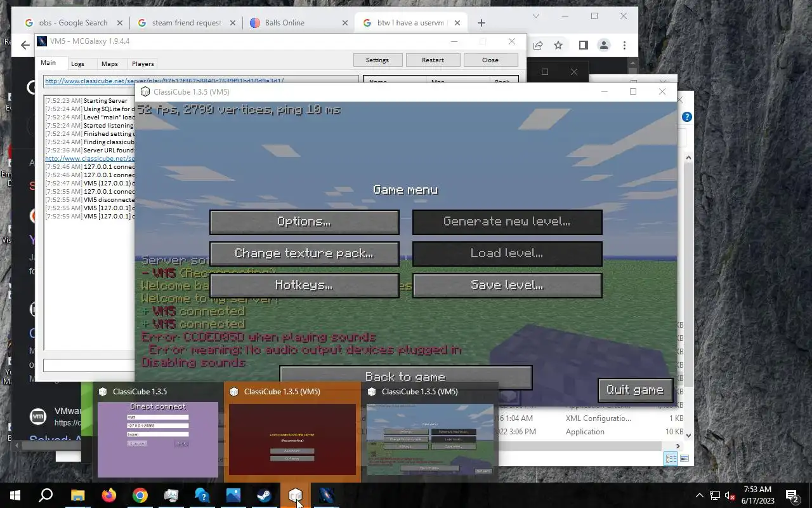Click MCGalaxy Close button
812x508 pixels.
pos(490,60)
